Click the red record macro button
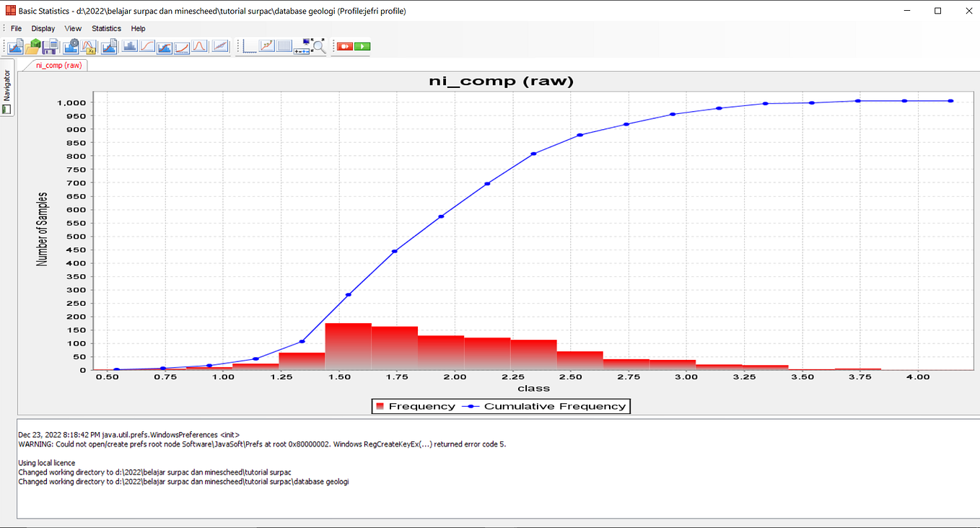This screenshot has width=980, height=528. coord(344,46)
